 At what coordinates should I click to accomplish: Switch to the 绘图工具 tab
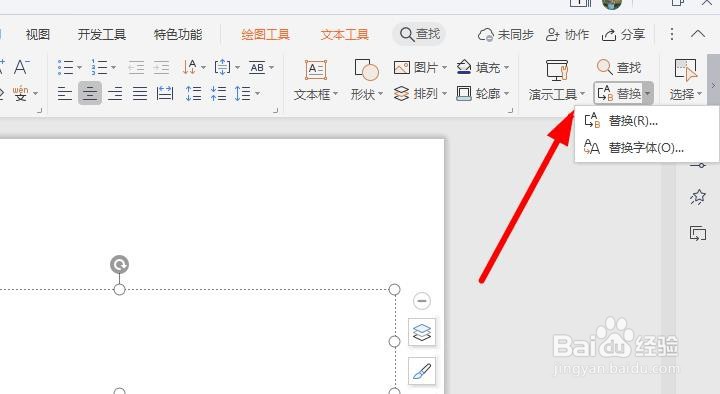pos(265,34)
